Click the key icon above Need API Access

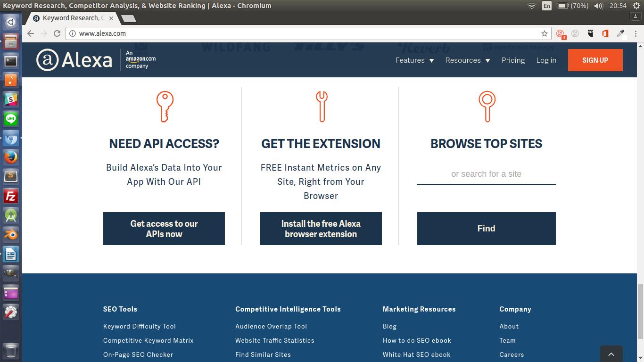click(165, 107)
